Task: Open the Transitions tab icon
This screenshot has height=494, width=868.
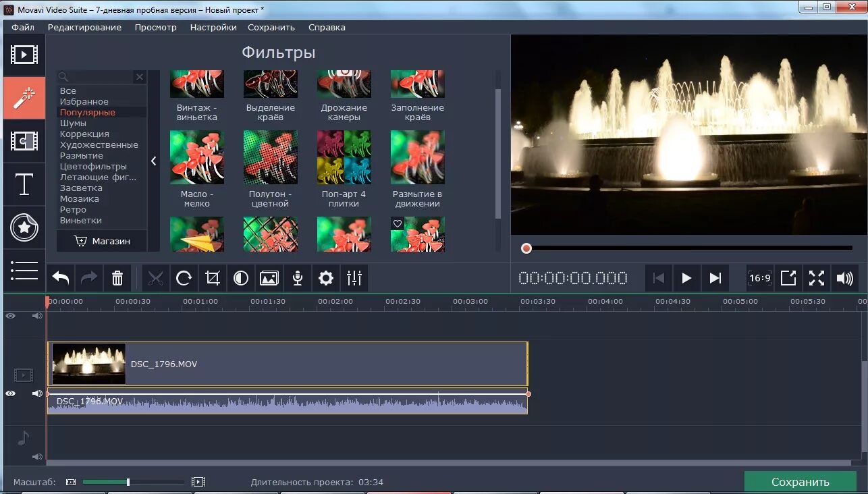Action: [24, 141]
